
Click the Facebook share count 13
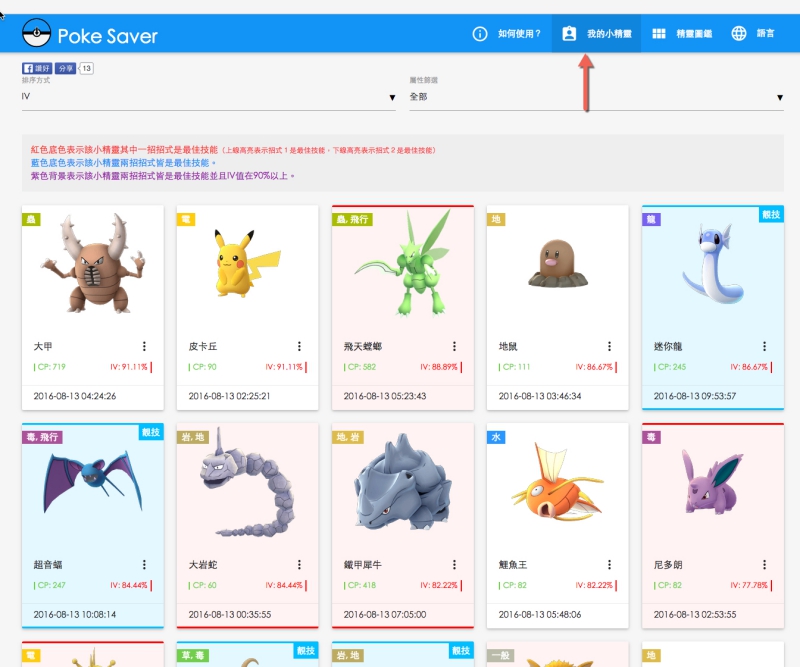(86, 68)
